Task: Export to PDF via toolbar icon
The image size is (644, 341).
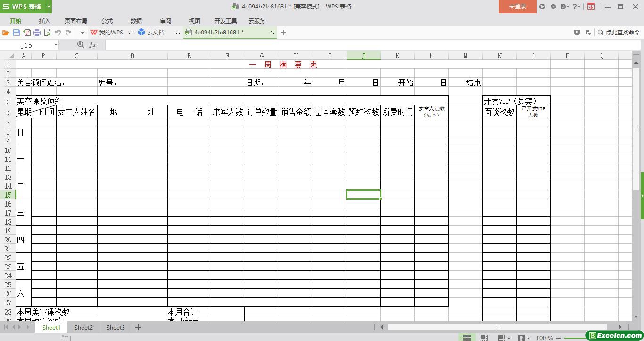Action: tap(27, 33)
